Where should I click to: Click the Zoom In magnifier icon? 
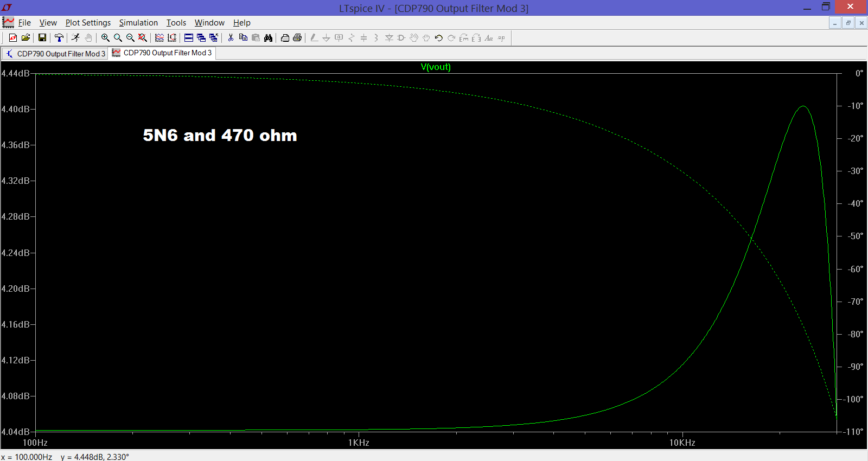pyautogui.click(x=105, y=37)
